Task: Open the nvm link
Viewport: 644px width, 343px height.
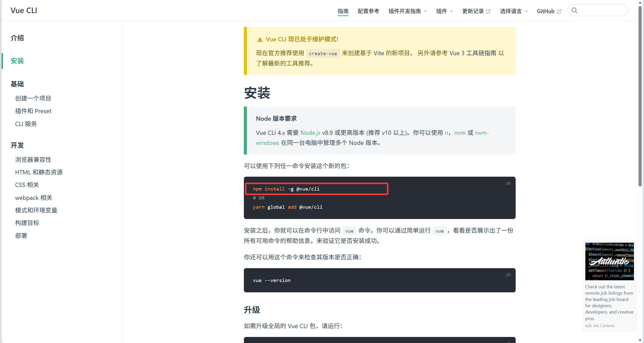Action: (x=460, y=133)
